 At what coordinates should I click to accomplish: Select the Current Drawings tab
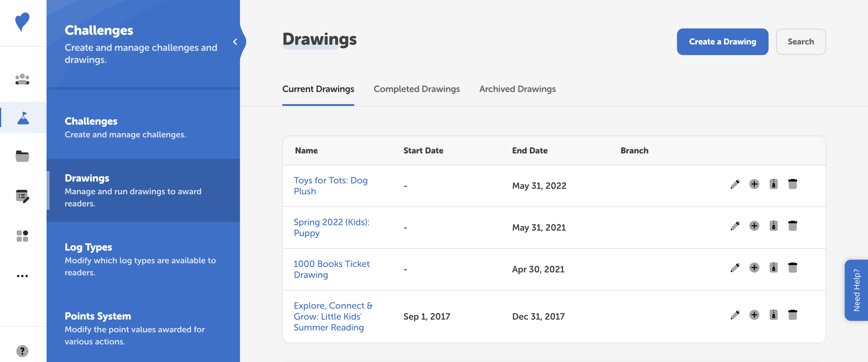tap(318, 89)
